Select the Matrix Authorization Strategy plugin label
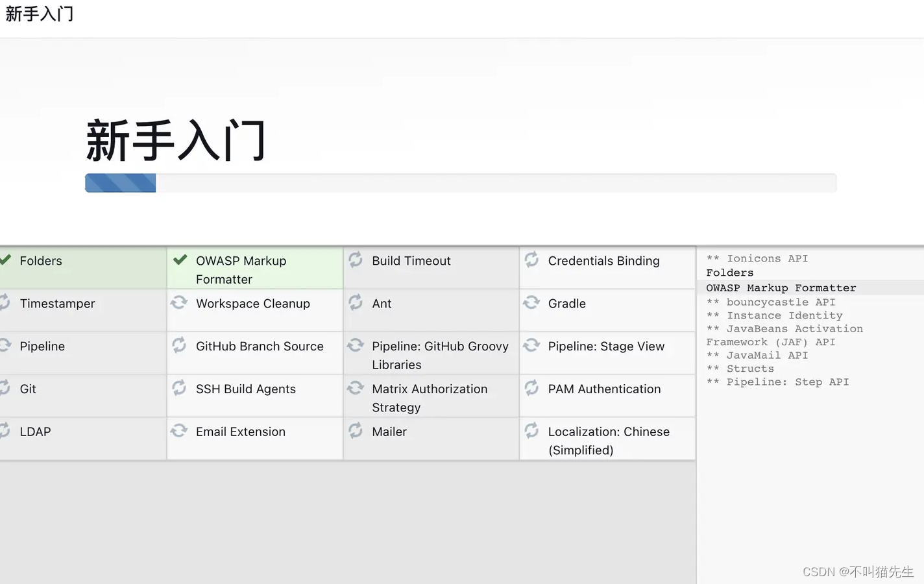 pyautogui.click(x=430, y=398)
